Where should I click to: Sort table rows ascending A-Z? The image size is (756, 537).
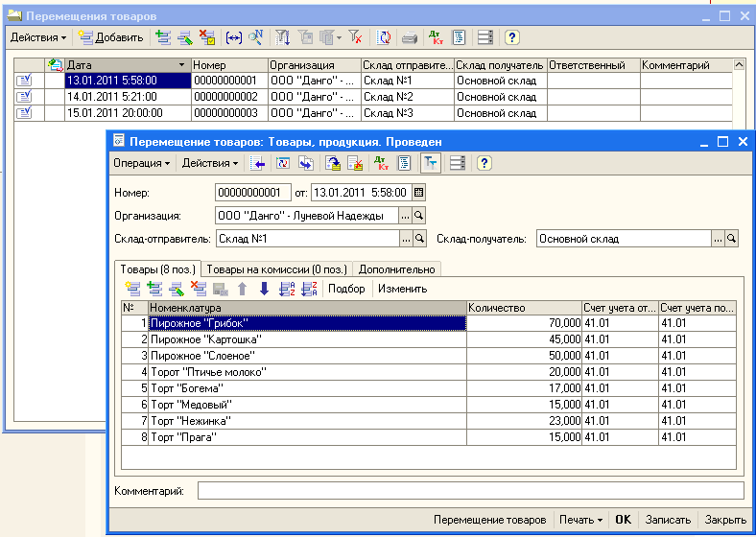click(x=286, y=289)
